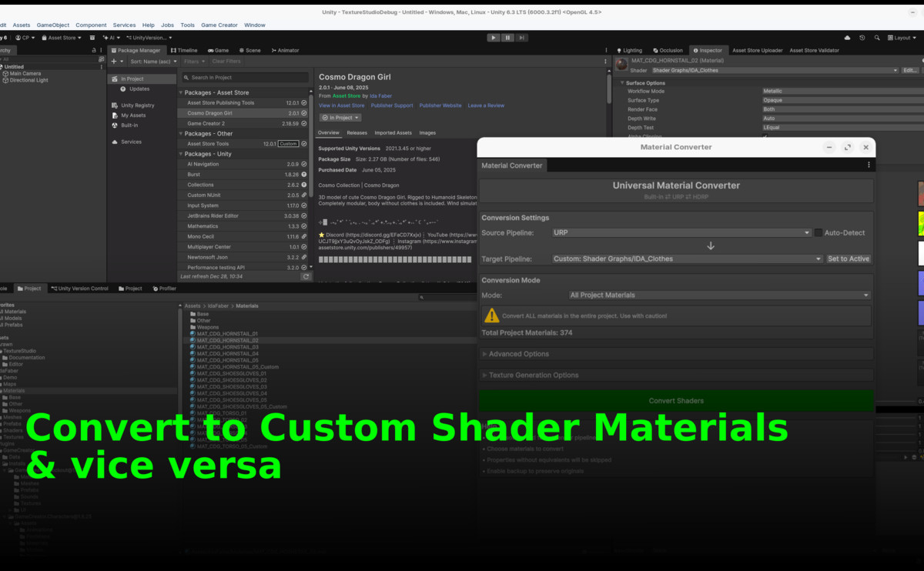Switch to the Timeline tab
The image size is (924, 571).
[x=183, y=50]
